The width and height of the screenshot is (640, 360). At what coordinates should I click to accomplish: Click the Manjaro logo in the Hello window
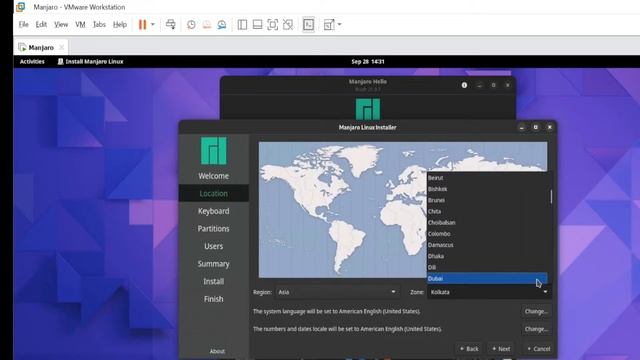tap(368, 109)
